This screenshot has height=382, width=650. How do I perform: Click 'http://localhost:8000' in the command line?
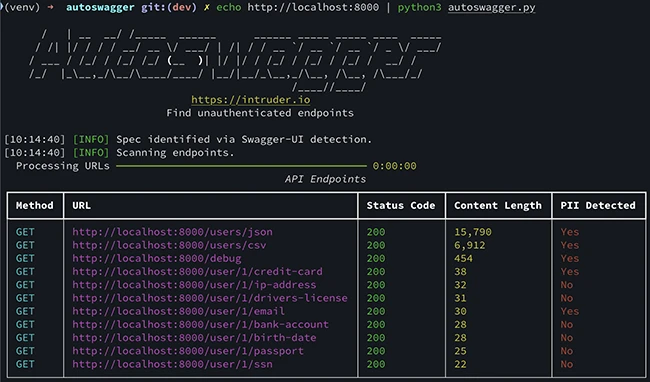pos(313,7)
